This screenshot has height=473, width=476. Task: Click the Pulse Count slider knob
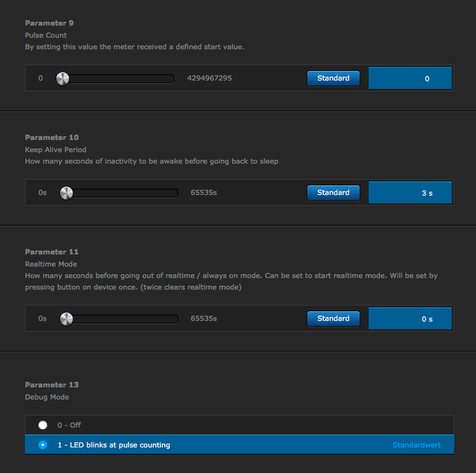[62, 79]
